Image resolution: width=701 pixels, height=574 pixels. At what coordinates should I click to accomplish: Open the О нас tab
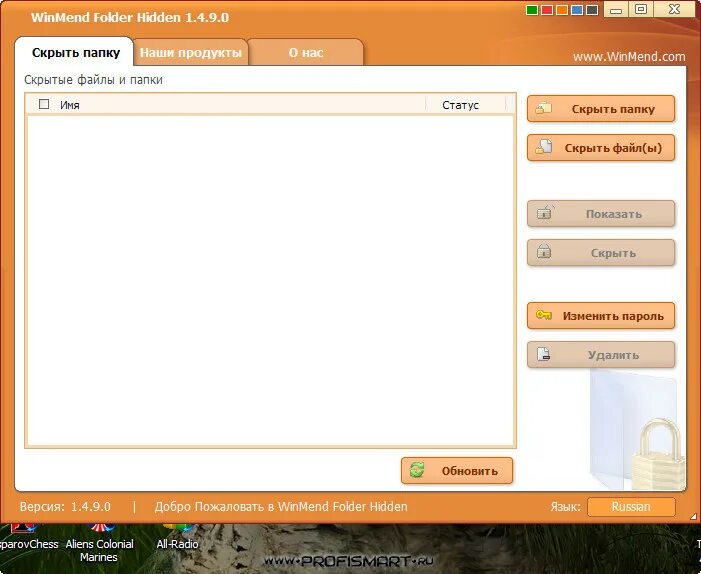[x=306, y=52]
